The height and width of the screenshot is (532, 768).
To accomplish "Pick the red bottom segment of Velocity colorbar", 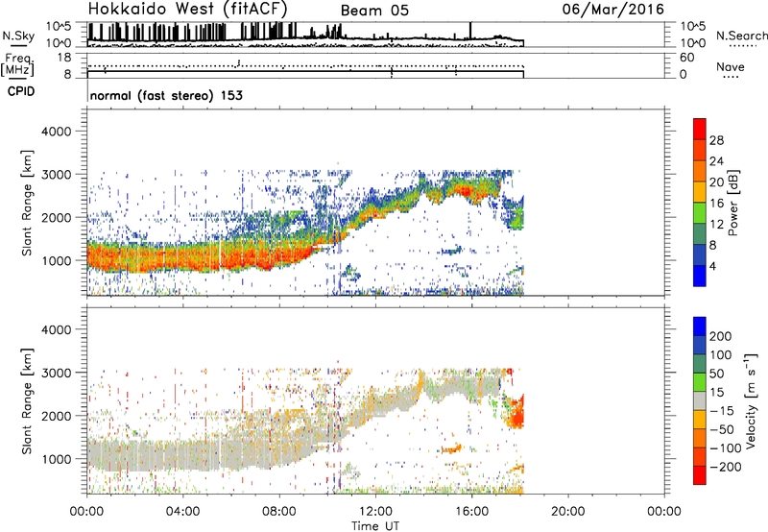I will coord(700,475).
